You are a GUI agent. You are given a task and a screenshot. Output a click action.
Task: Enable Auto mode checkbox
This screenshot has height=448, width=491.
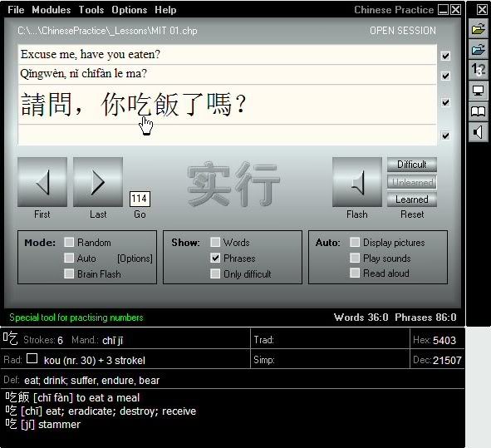tap(69, 258)
